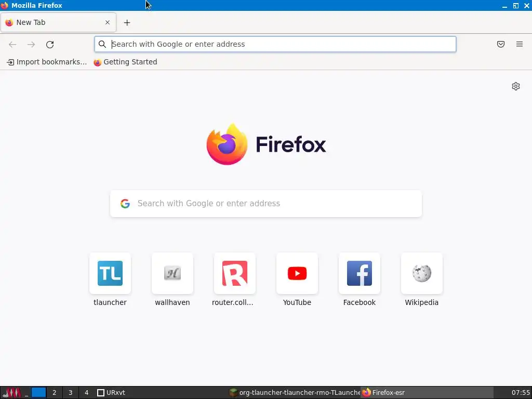Screen dimensions: 532x399
Task: Click the magnifier icon in address bar
Action: [x=102, y=44]
